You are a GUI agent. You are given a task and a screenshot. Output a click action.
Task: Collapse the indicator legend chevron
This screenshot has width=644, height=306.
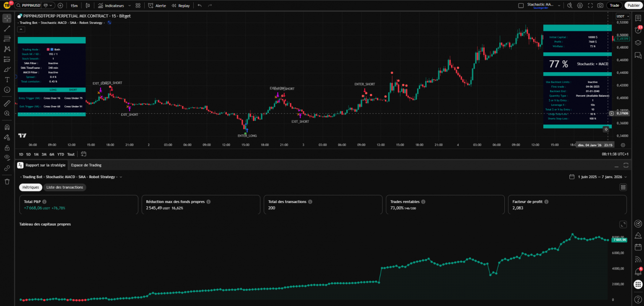click(21, 29)
